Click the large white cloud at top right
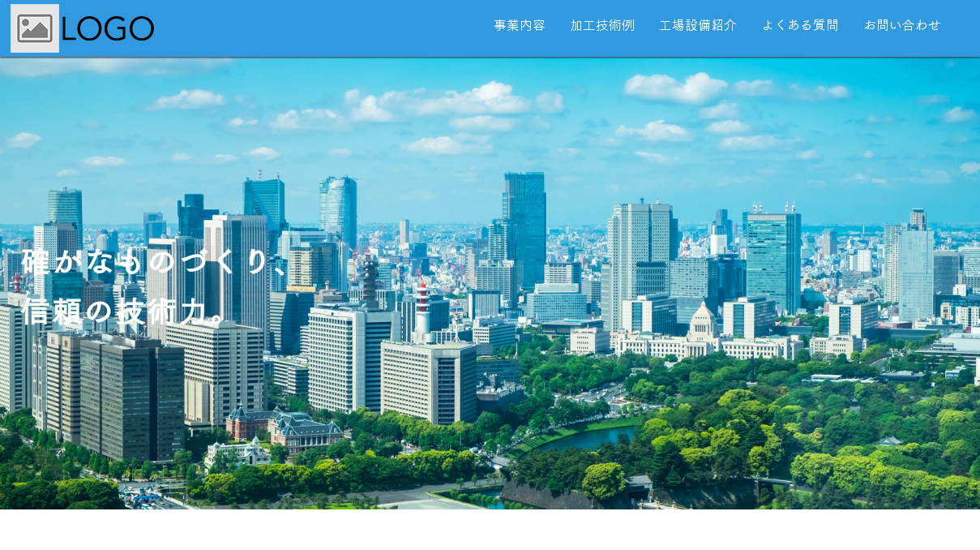 [674, 88]
